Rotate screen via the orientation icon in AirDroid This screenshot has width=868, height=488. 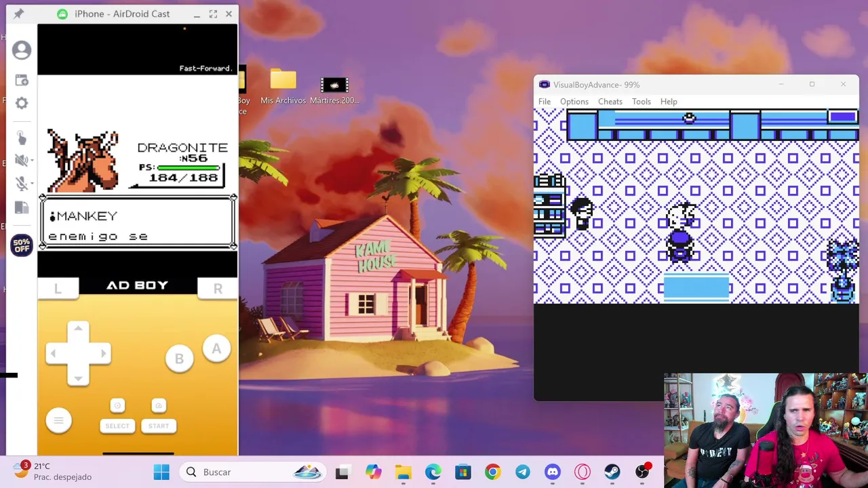click(x=22, y=207)
